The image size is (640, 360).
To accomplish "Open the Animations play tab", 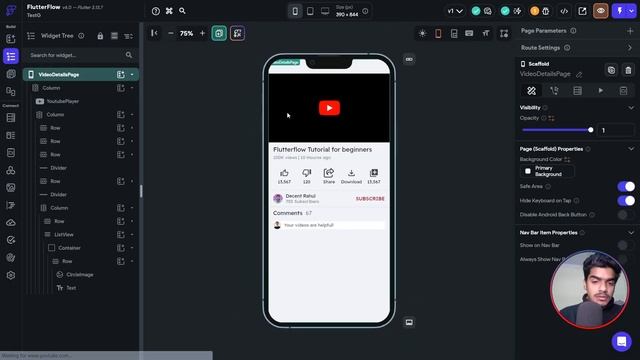I will pos(600,91).
